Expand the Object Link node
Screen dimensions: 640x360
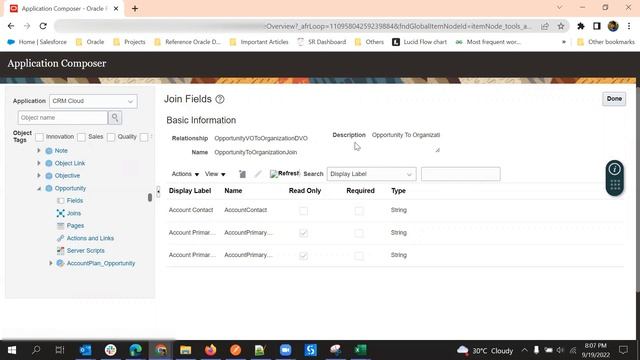click(x=39, y=163)
